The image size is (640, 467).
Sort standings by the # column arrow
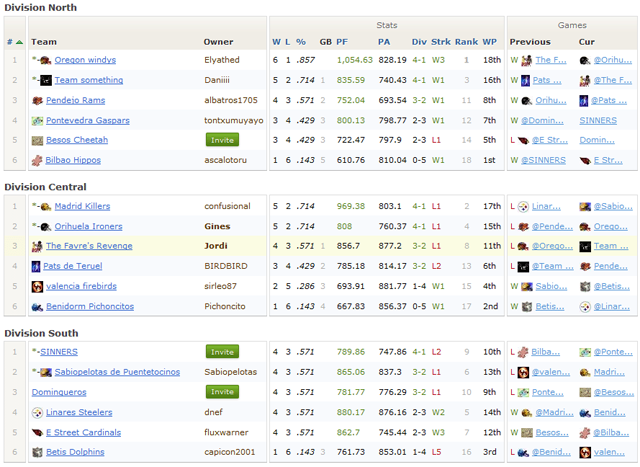pyautogui.click(x=13, y=42)
